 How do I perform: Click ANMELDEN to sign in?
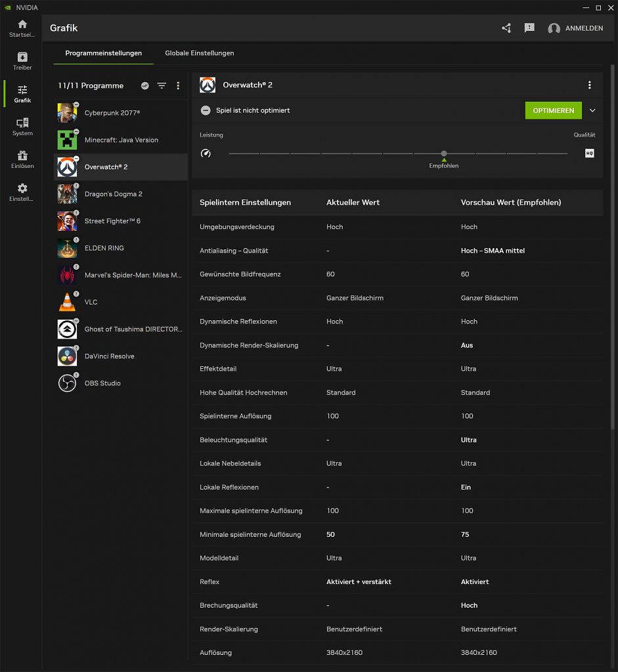coord(584,28)
